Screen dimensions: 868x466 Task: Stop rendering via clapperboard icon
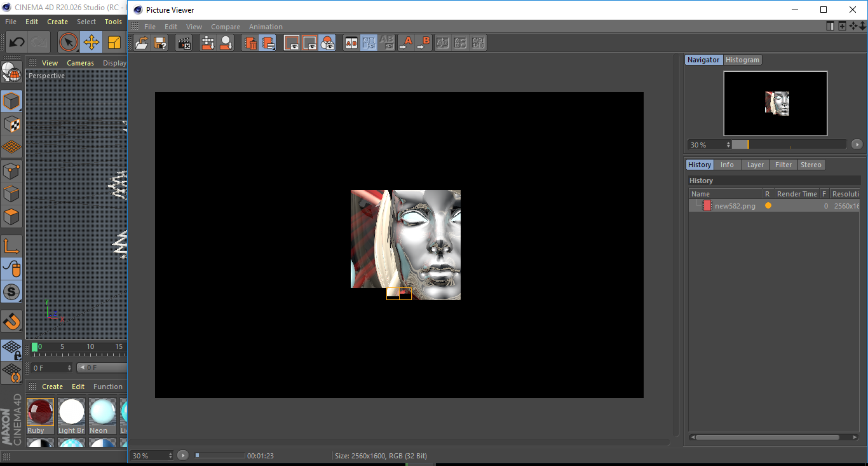pos(184,43)
